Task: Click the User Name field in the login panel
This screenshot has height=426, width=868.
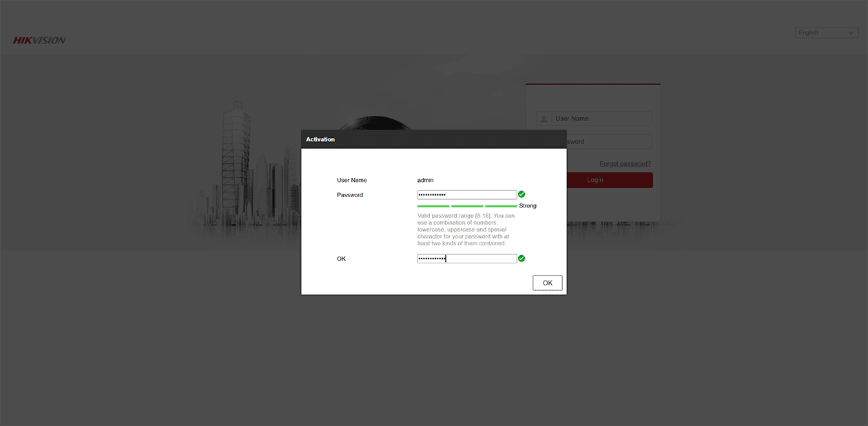Action: 601,119
